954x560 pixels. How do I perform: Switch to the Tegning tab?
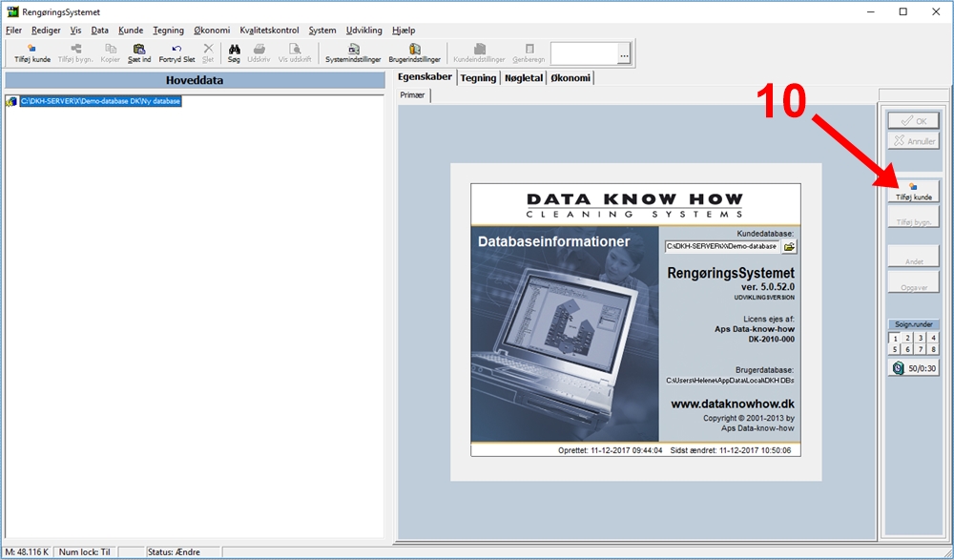point(478,78)
